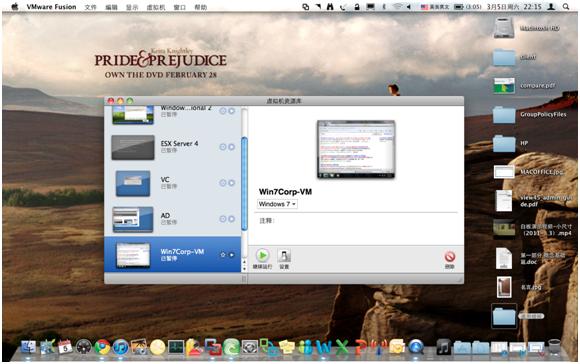This screenshot has width=580, height=364.
Task: Open the VMware Fusion menu
Action: point(51,7)
